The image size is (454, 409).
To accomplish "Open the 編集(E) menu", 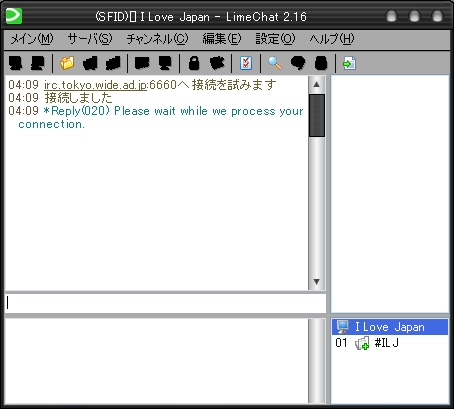I will point(222,39).
